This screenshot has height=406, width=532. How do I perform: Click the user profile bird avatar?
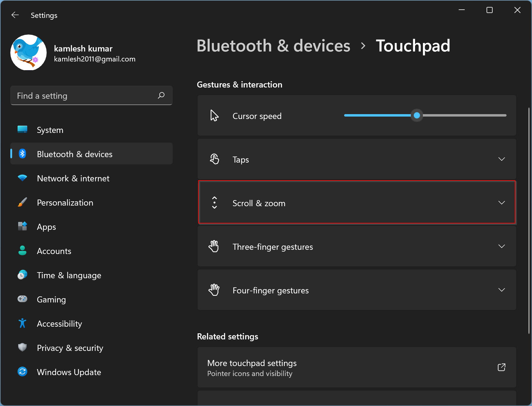[x=28, y=52]
